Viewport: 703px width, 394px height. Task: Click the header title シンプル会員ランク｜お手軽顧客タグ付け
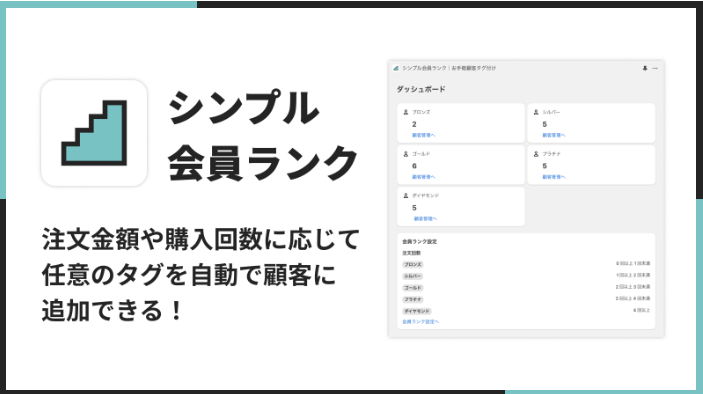pos(449,68)
